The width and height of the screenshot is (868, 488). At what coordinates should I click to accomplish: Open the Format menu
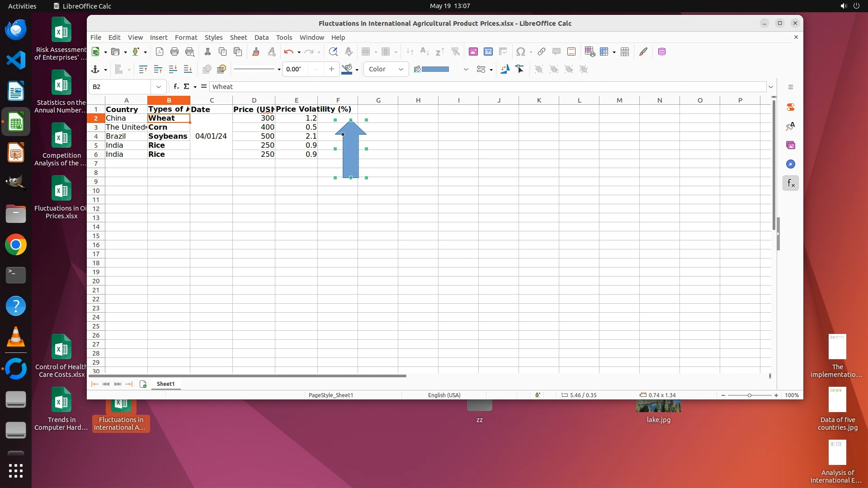tap(186, 38)
